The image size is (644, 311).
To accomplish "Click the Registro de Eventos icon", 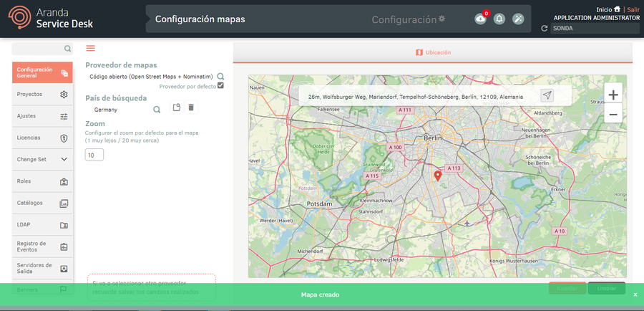I will pos(64,247).
